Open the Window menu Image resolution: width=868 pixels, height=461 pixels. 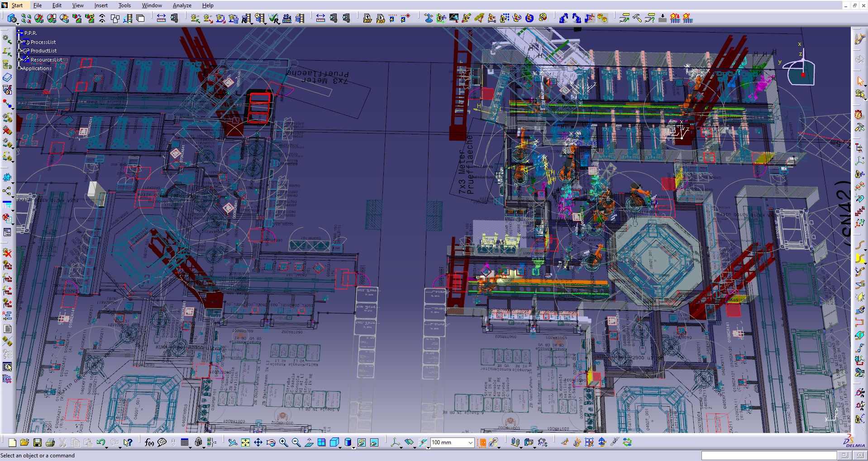point(152,5)
